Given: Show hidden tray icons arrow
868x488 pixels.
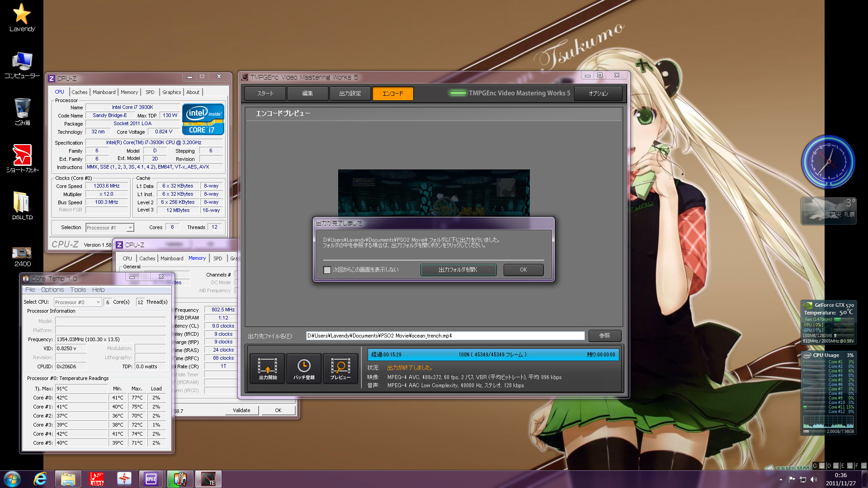Looking at the screenshot, I should tap(781, 479).
